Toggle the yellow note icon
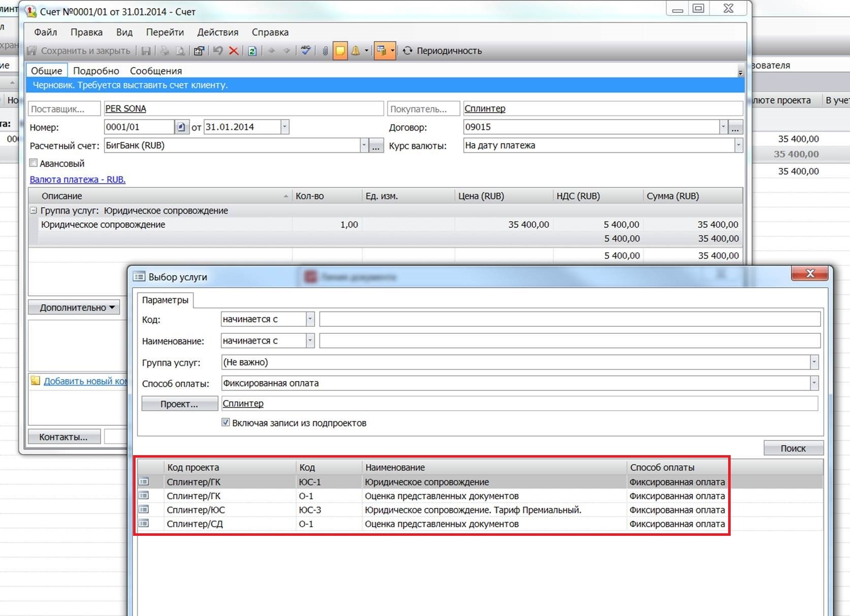 point(340,51)
